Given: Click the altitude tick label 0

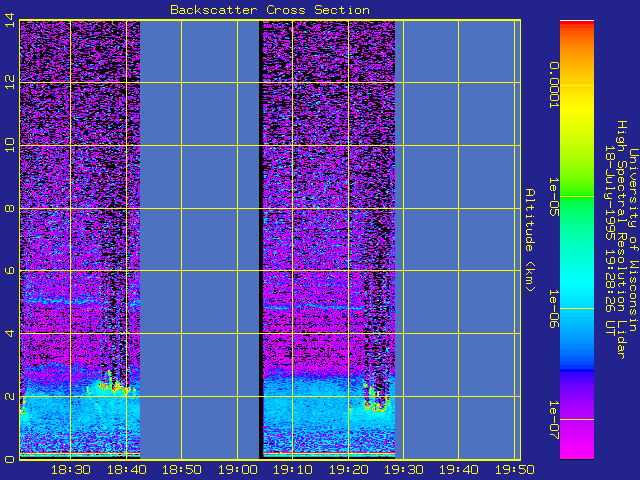Looking at the screenshot, I should click(9, 459).
